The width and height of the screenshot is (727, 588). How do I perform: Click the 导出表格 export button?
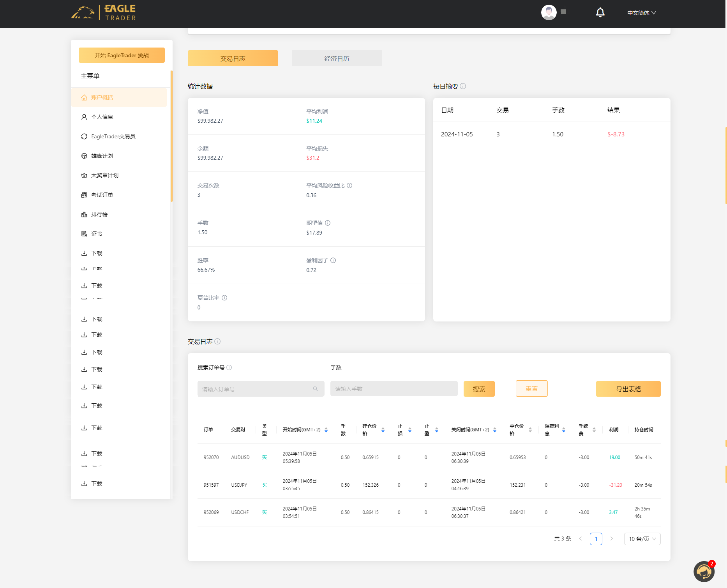click(x=628, y=388)
